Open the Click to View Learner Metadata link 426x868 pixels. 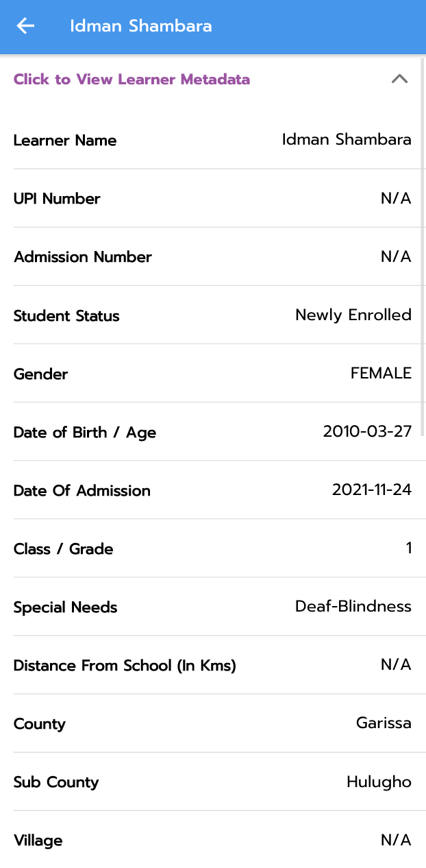point(131,80)
